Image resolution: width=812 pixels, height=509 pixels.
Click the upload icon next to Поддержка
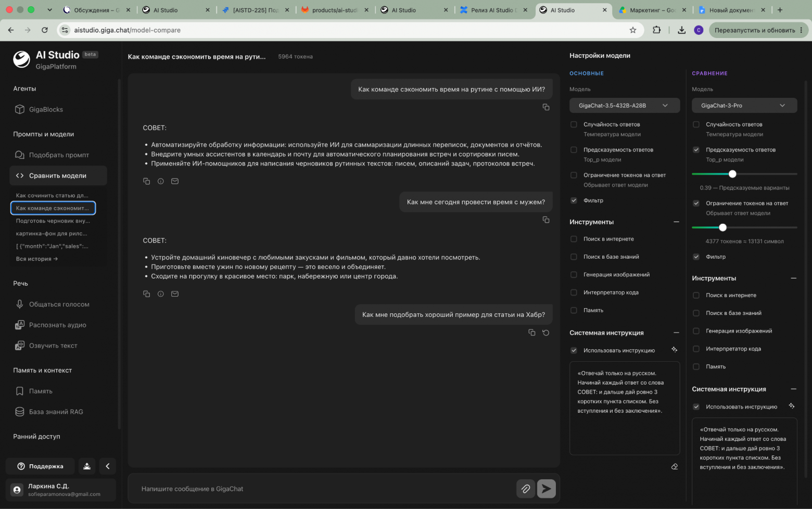[87, 466]
